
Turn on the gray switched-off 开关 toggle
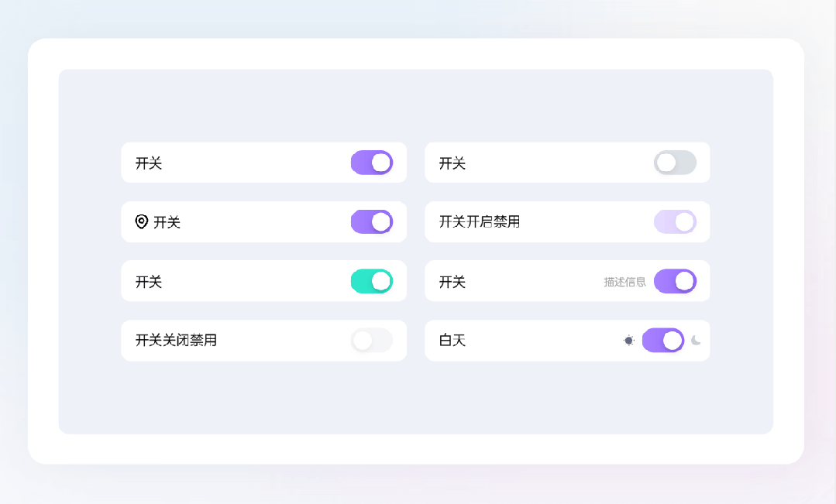pos(675,163)
